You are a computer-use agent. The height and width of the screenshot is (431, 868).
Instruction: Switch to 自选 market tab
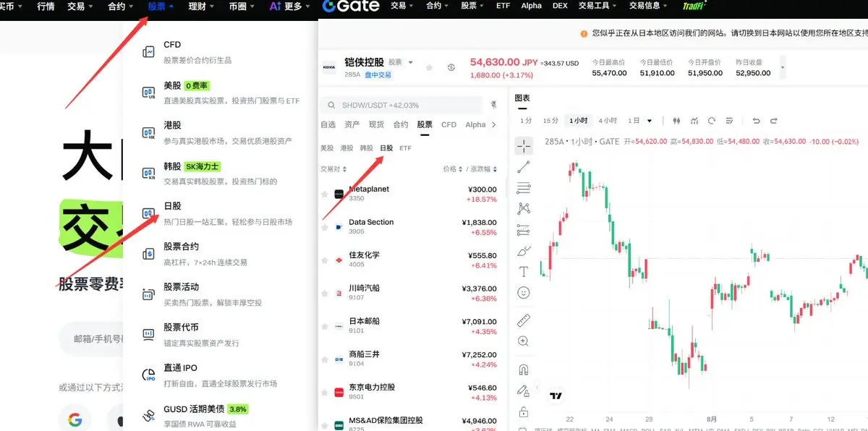click(328, 124)
